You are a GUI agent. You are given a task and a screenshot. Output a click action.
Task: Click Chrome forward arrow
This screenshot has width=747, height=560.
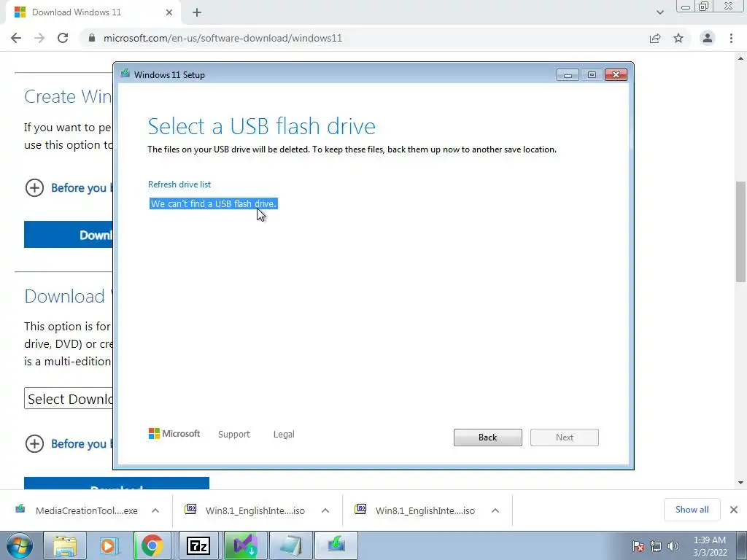pos(39,38)
